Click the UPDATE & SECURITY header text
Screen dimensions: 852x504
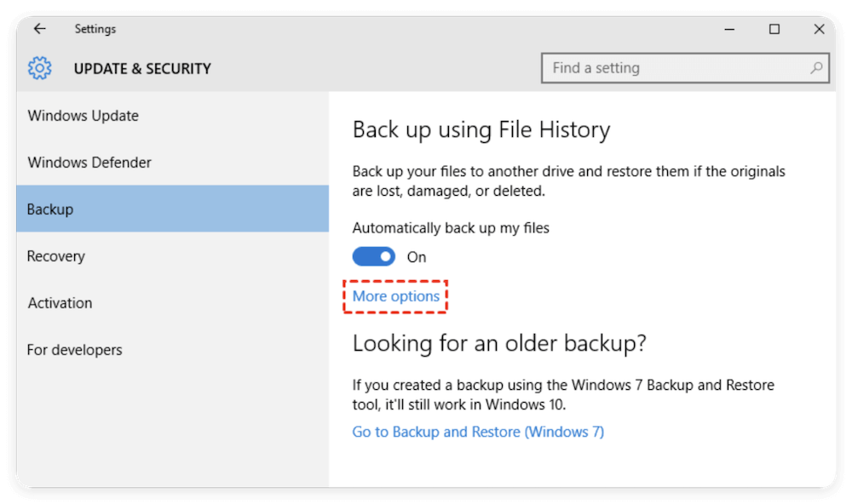(142, 68)
